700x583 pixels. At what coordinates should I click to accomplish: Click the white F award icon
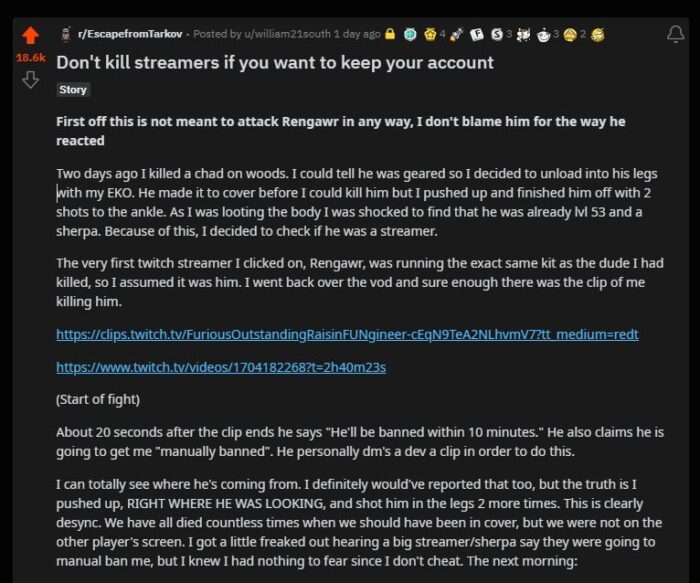click(x=477, y=34)
